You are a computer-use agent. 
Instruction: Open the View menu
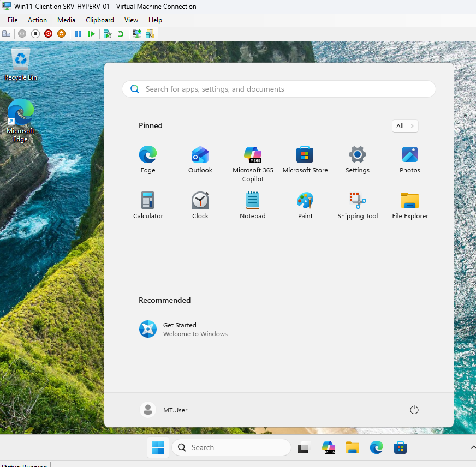[x=131, y=20]
